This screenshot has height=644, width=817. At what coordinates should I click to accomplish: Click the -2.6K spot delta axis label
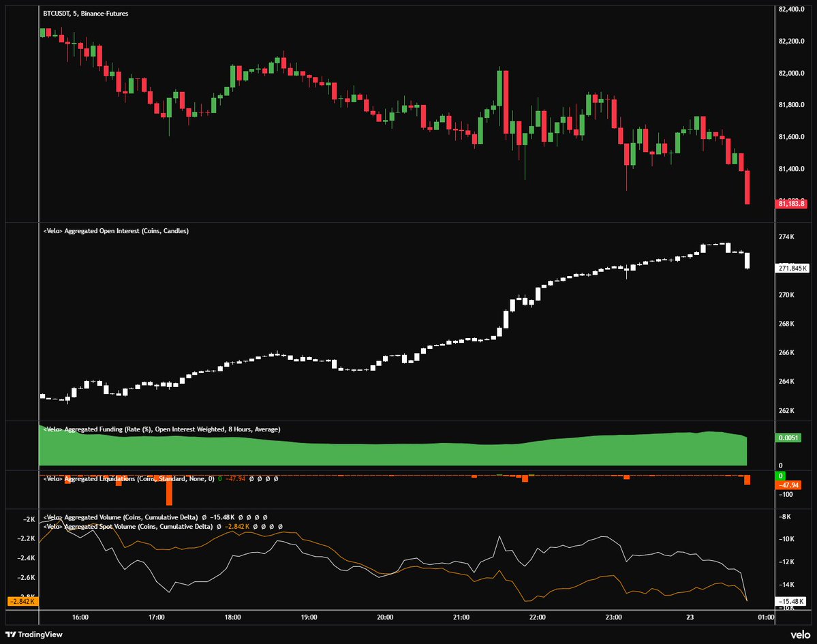[x=26, y=578]
